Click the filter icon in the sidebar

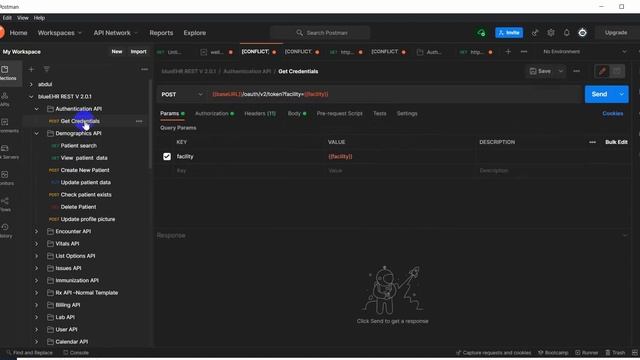47,69
